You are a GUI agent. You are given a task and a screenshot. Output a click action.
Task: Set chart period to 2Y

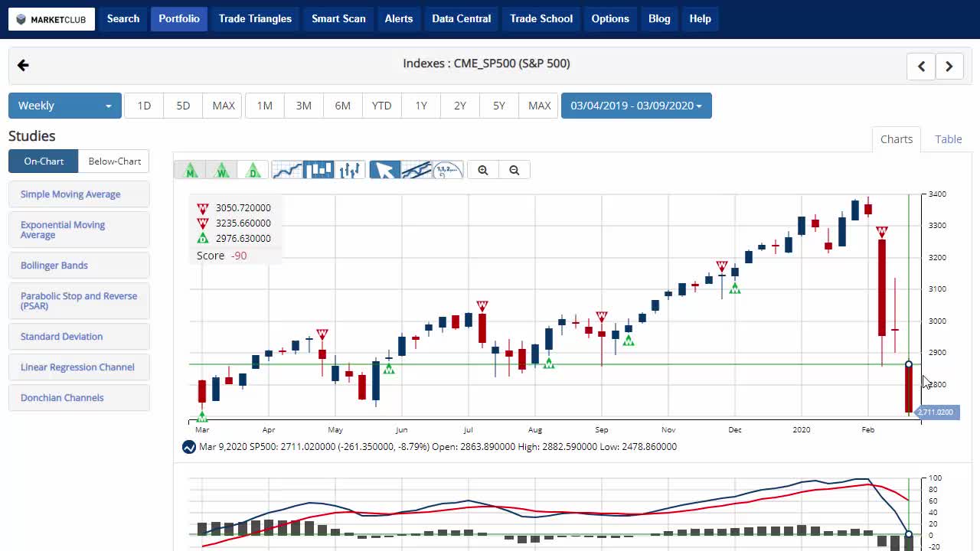tap(460, 106)
